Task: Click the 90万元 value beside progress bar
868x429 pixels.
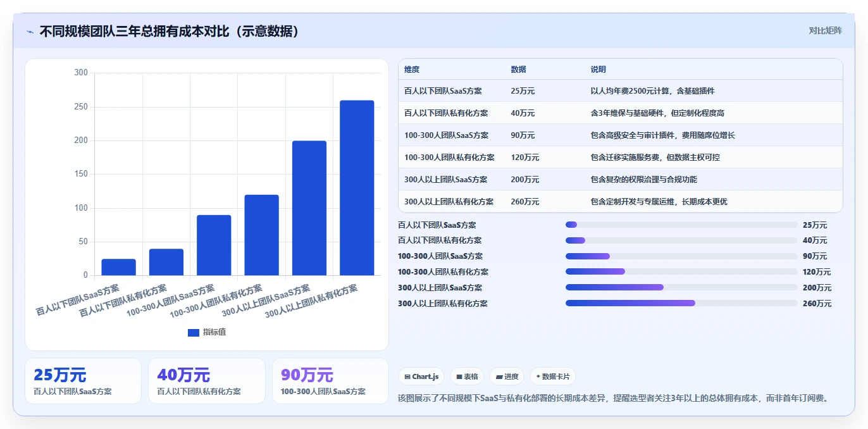Action: point(815,256)
